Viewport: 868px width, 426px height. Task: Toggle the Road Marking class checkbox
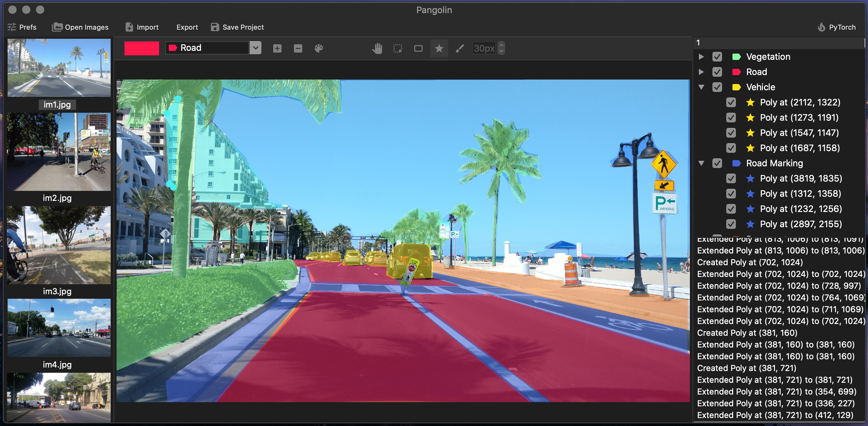tap(717, 163)
